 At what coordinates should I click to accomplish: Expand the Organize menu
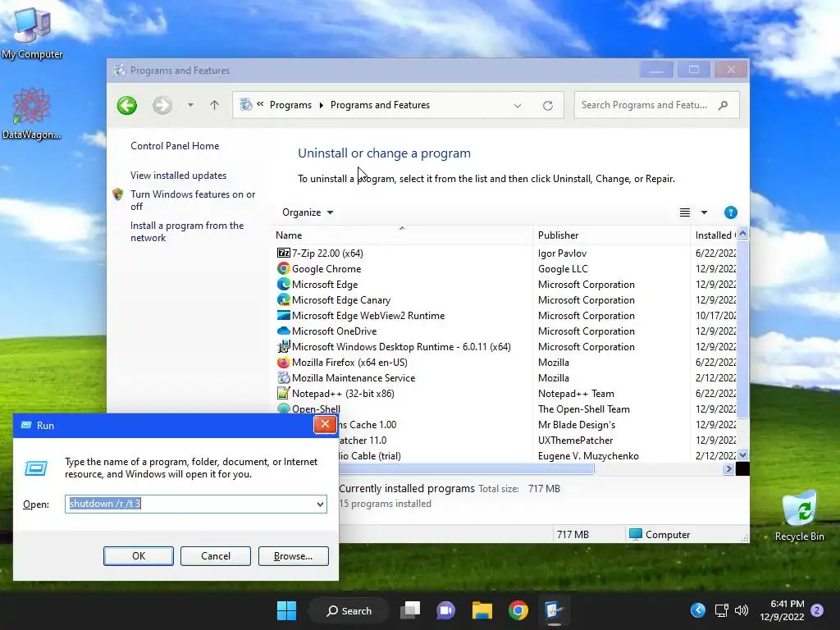pos(308,212)
